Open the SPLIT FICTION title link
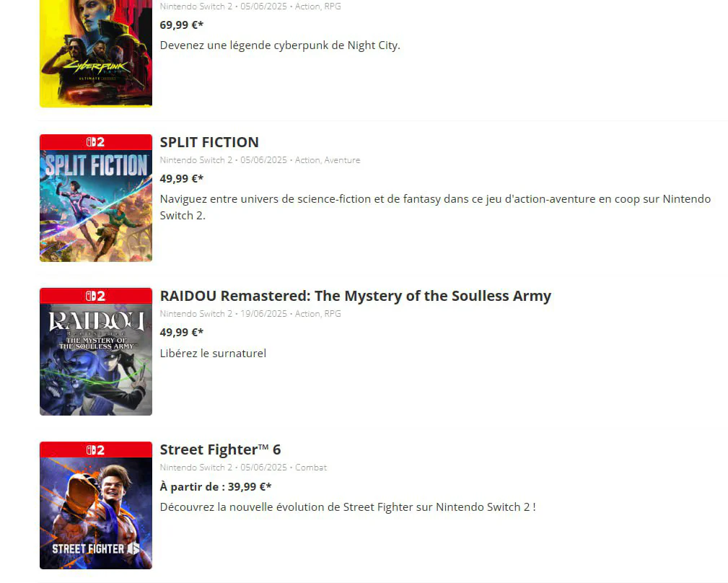 point(209,142)
